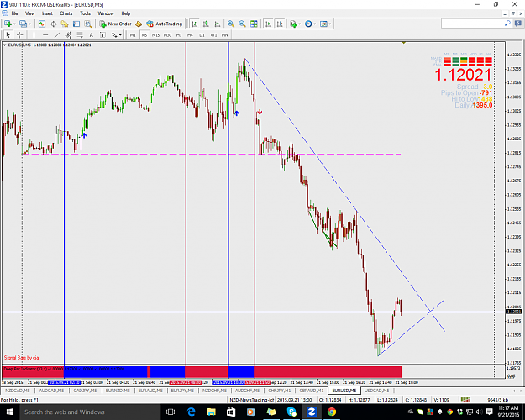Show the Market Watch panel
This screenshot has height=420, width=525.
click(x=41, y=24)
